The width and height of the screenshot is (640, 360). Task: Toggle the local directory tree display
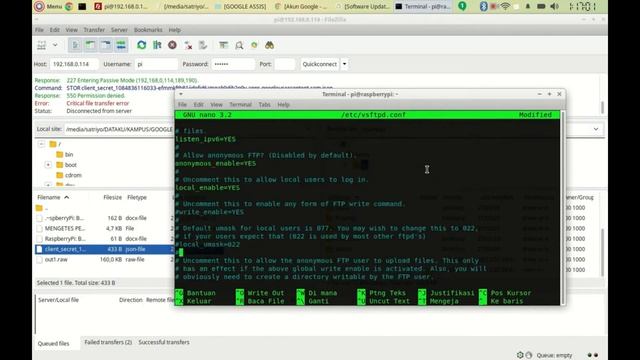pyautogui.click(x=90, y=45)
